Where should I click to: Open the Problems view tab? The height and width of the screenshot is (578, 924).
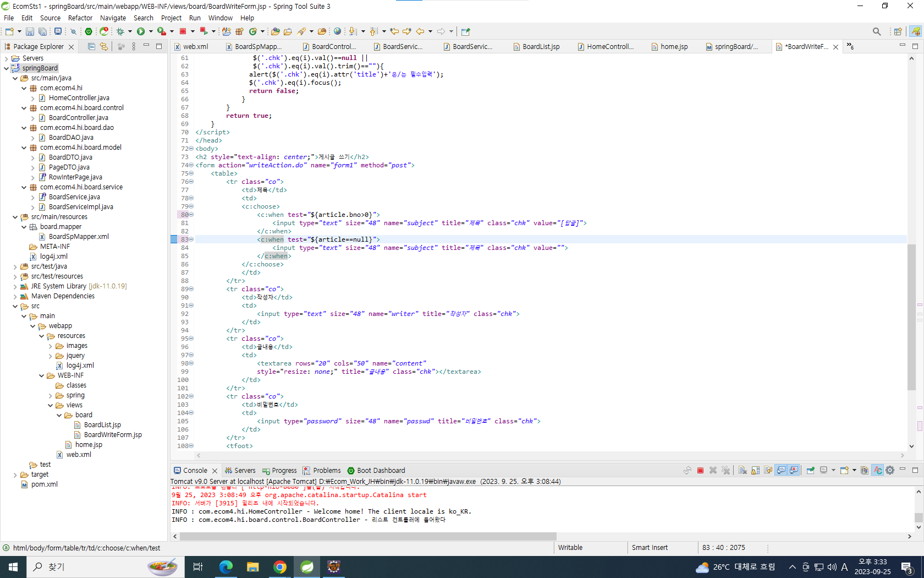pos(322,470)
